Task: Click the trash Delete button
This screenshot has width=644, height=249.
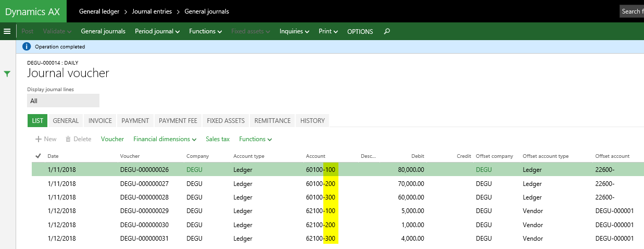Action: (x=78, y=139)
